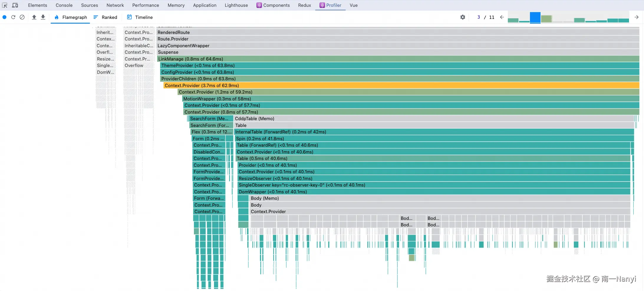The width and height of the screenshot is (644, 291).
Task: Clear profiling data icon
Action: click(22, 17)
